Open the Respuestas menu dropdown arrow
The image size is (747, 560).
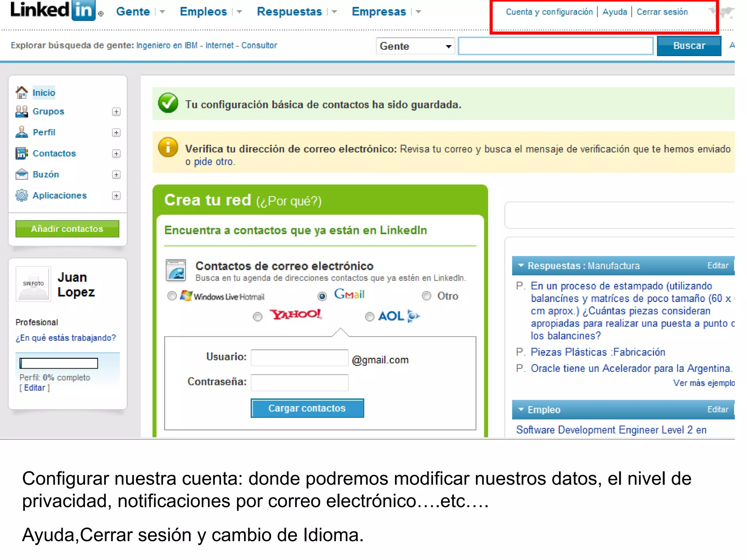[334, 12]
